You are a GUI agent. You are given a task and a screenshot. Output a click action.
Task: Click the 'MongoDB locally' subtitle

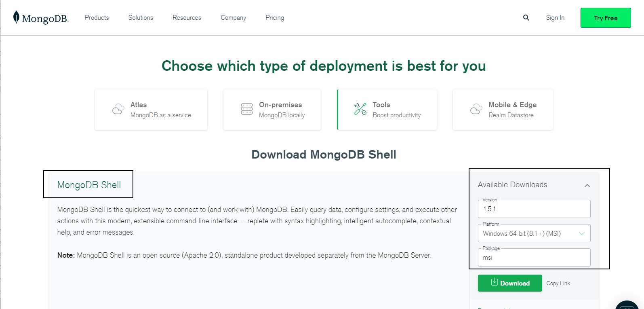(x=282, y=115)
